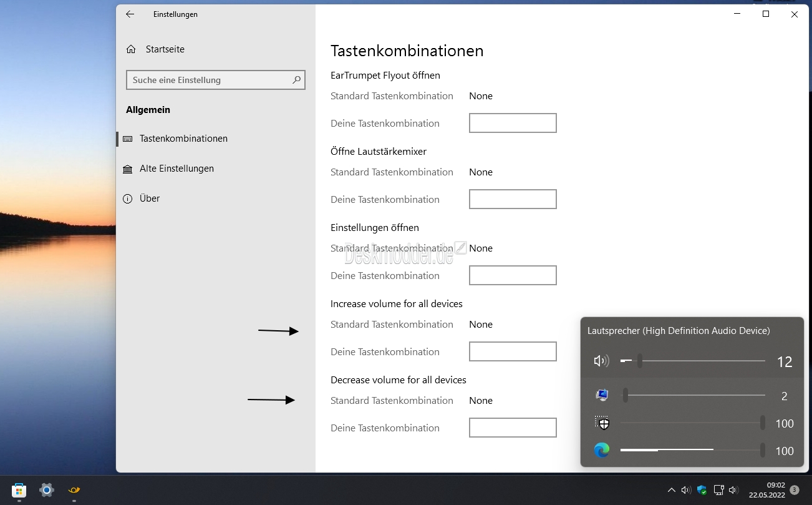Click the hotkey box for Increase volume
The height and width of the screenshot is (505, 812).
click(x=513, y=351)
